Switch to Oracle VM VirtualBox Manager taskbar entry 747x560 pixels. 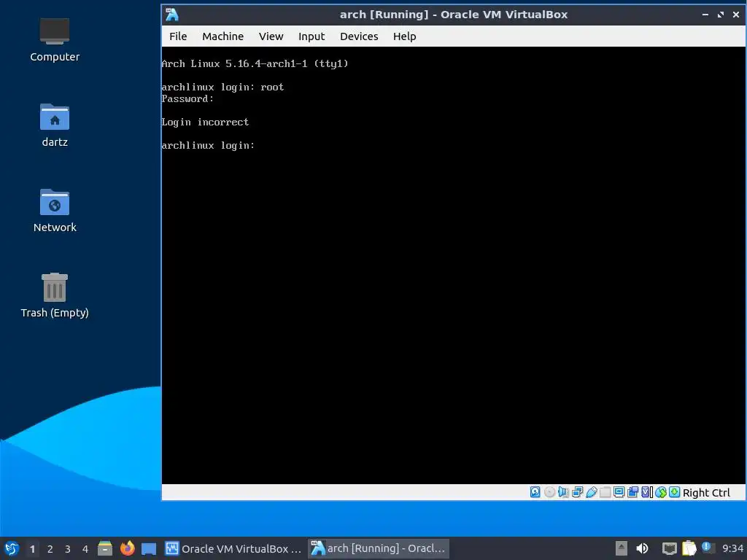(233, 548)
